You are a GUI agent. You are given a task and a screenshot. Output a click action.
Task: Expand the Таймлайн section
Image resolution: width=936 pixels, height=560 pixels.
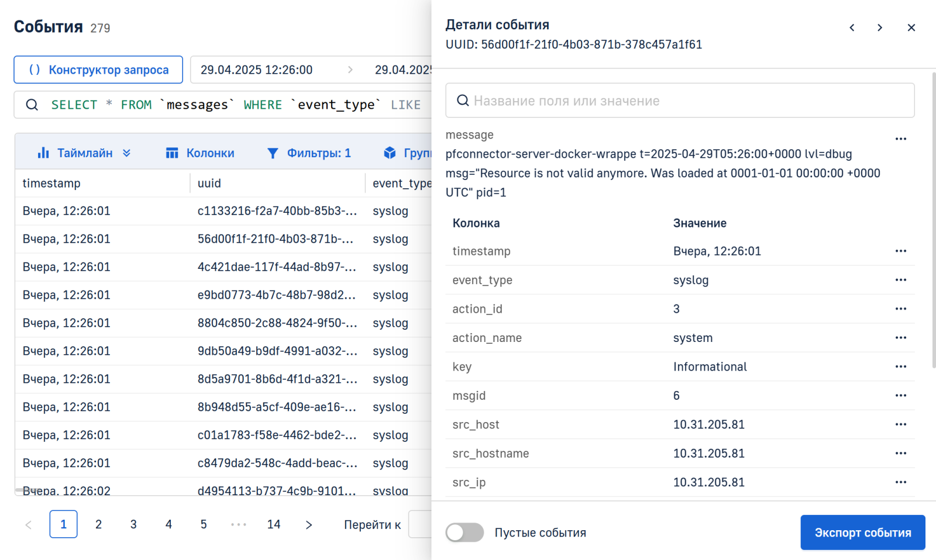point(84,153)
